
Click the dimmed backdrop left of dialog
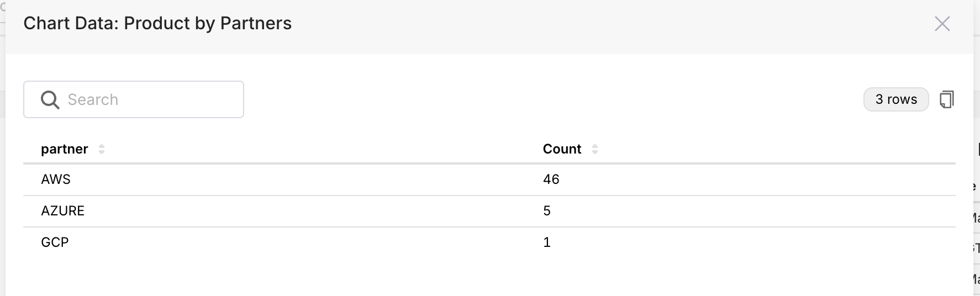2,166
